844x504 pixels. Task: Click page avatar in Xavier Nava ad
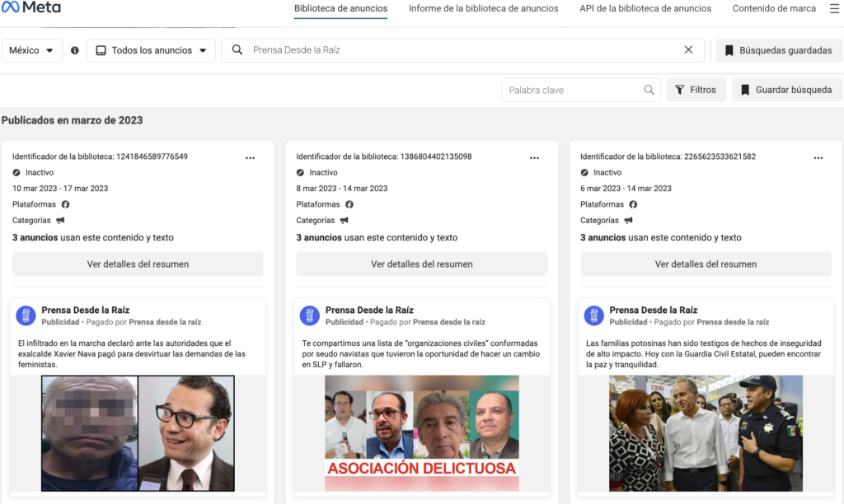tap(26, 315)
